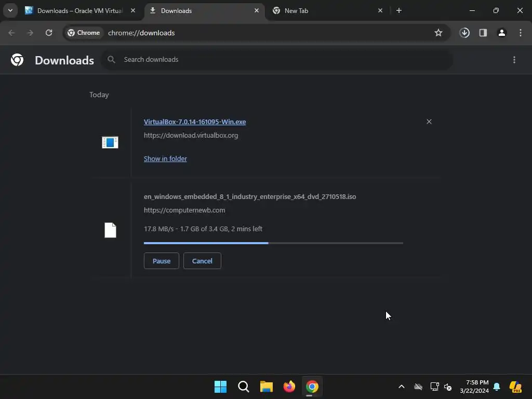This screenshot has width=532, height=399.
Task: Click the https://download.virtualbox.org source URL
Action: point(191,136)
